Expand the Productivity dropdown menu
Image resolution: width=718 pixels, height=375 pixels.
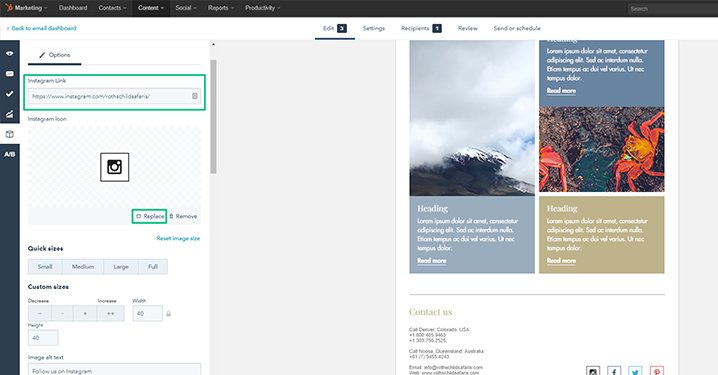pyautogui.click(x=262, y=8)
